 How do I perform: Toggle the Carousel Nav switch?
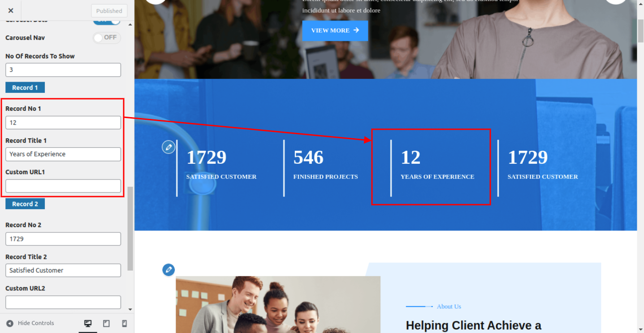point(107,38)
